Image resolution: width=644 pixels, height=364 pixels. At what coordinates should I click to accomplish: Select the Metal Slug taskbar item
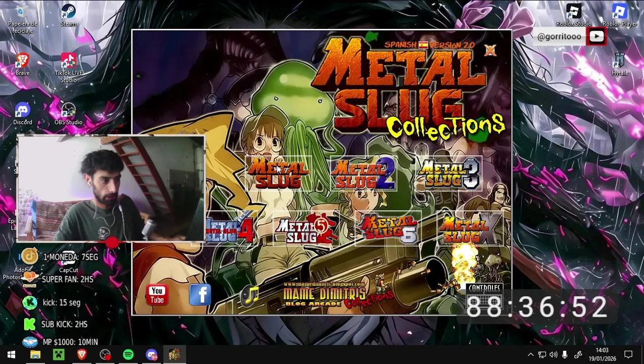[x=175, y=355]
